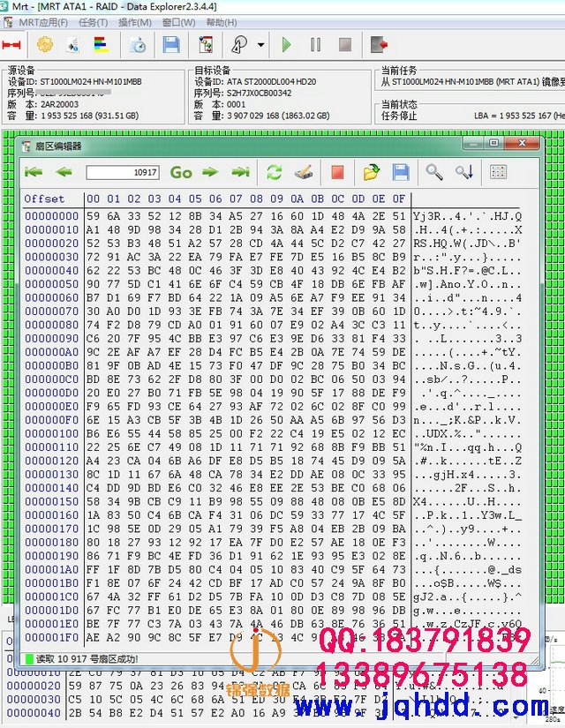Click the 扇区编辑器 window title icon

(26, 146)
